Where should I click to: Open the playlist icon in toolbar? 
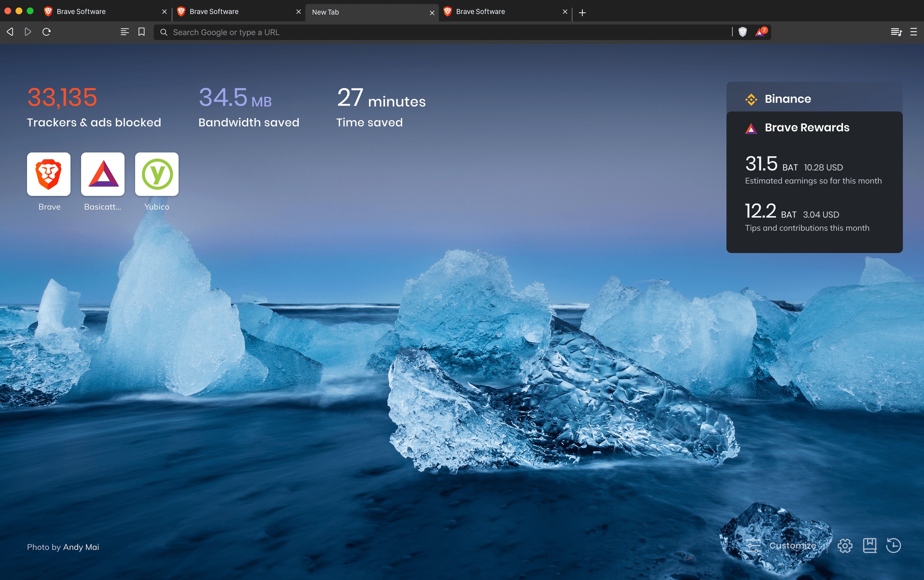pos(896,32)
